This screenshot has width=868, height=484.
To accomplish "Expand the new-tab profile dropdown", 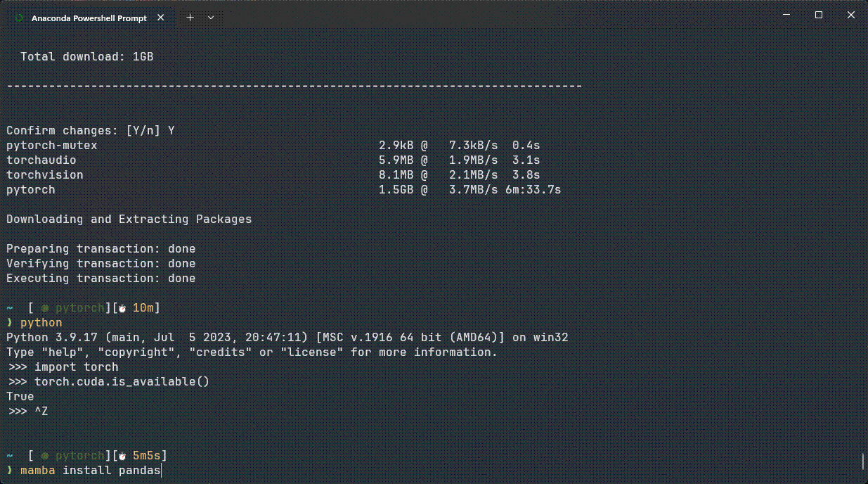I will (x=211, y=18).
